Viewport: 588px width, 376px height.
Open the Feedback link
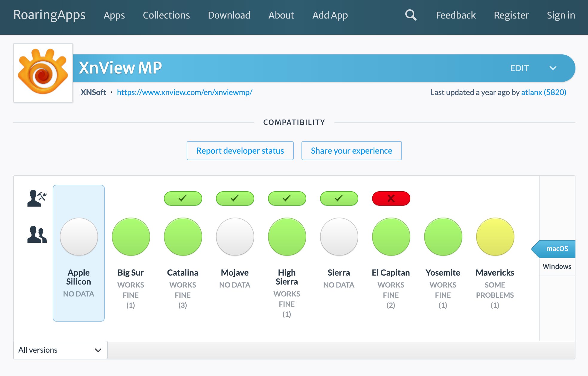456,15
